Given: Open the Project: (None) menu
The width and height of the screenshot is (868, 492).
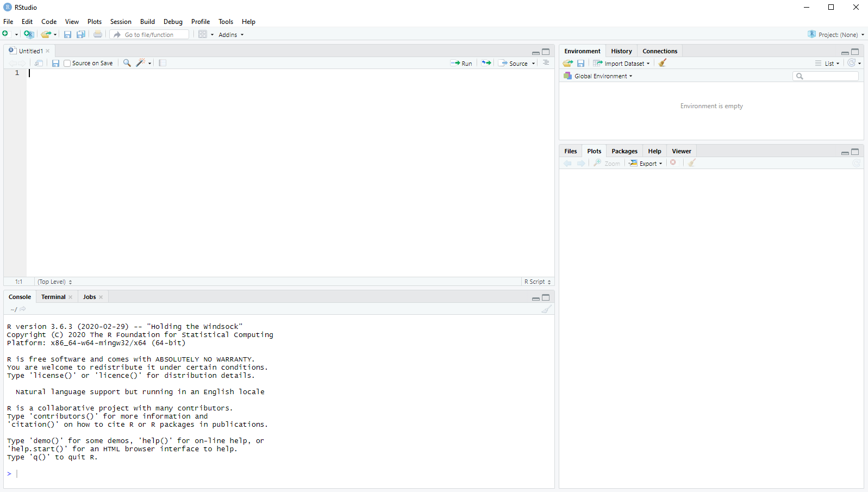Looking at the screenshot, I should pos(836,34).
